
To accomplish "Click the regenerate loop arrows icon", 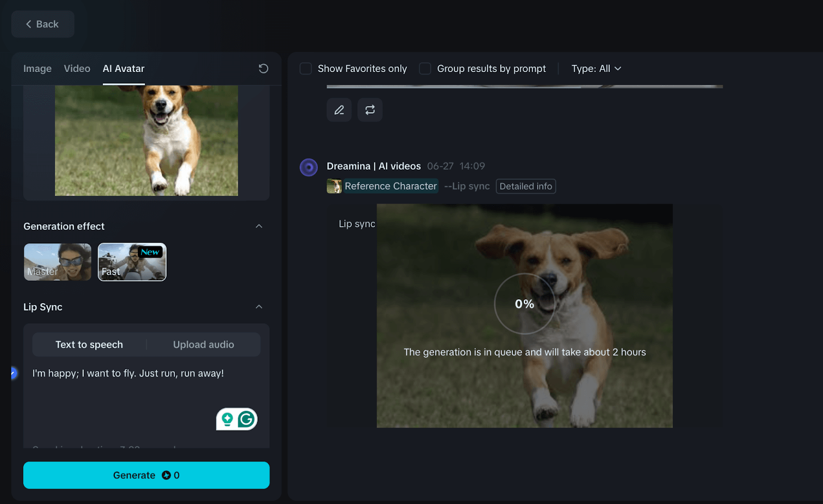I will (x=370, y=110).
